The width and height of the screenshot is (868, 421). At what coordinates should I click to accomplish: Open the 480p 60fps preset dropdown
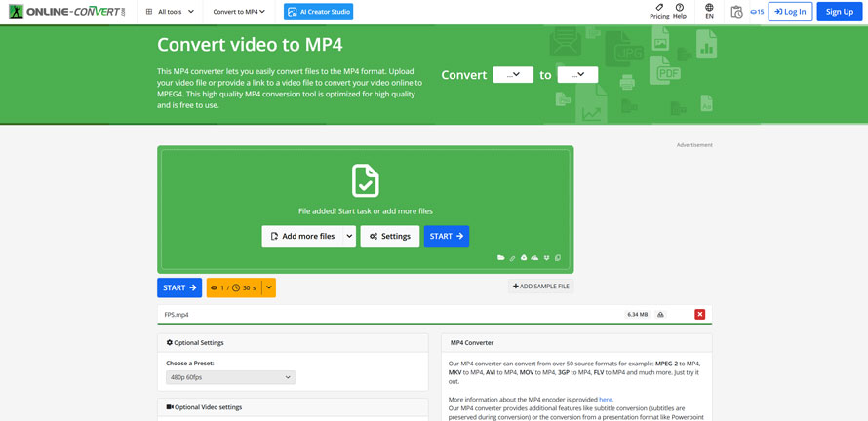tap(231, 377)
